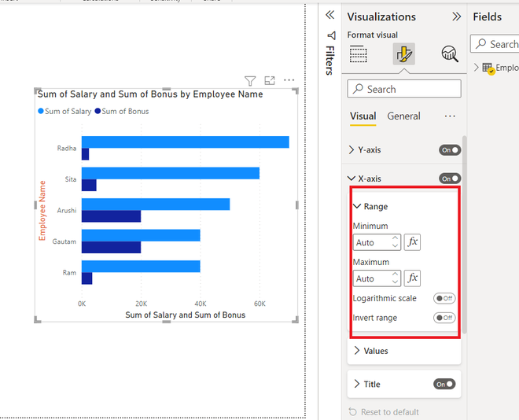Open format pane more options ellipsis
The height and width of the screenshot is (420, 519).
tap(450, 116)
